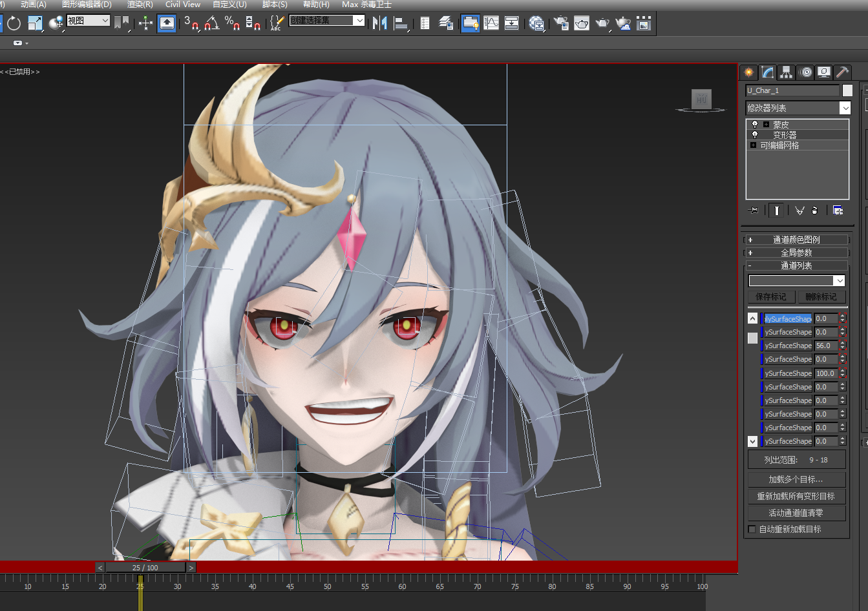Toggle the Spinner Snap icon
Screen dimensions: 868x611
tap(253, 24)
